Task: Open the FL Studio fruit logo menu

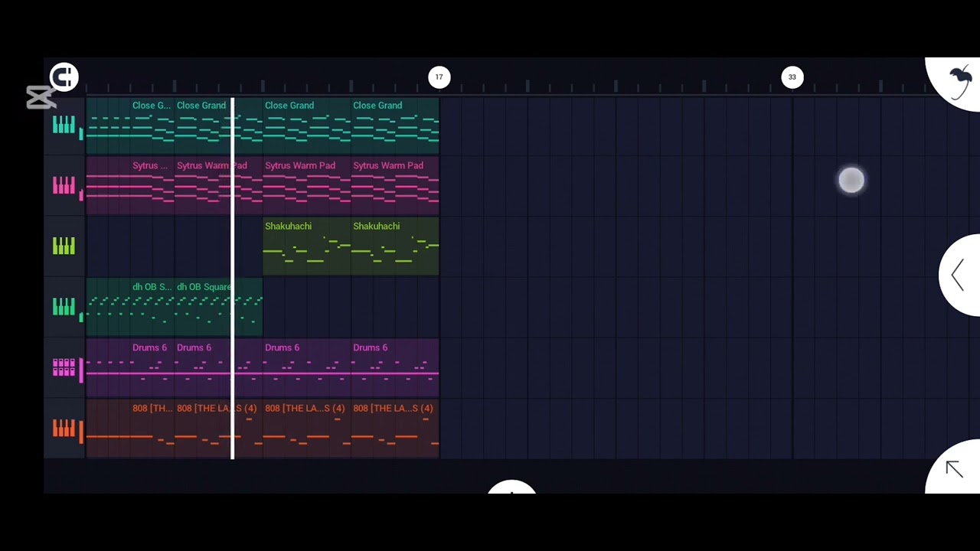Action: [959, 82]
